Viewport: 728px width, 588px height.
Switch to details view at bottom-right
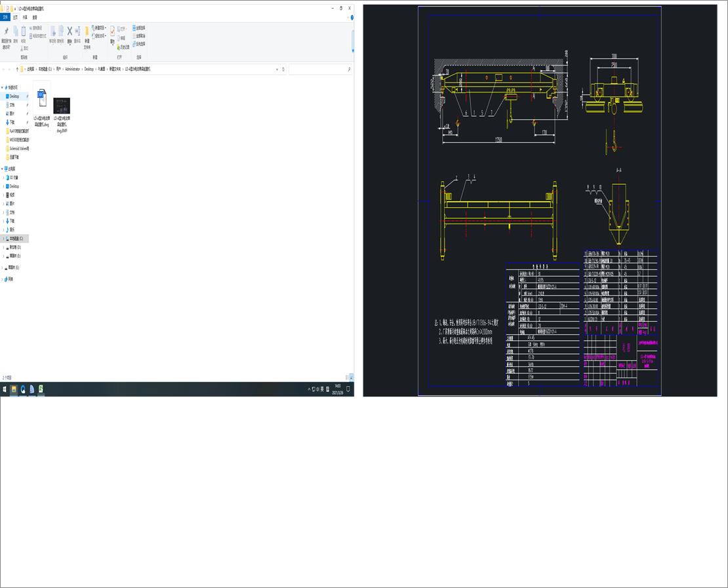pos(348,378)
